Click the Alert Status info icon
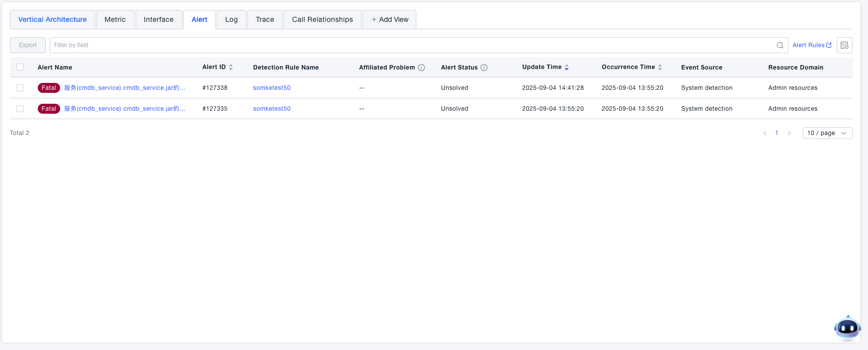The image size is (868, 350). pyautogui.click(x=484, y=68)
